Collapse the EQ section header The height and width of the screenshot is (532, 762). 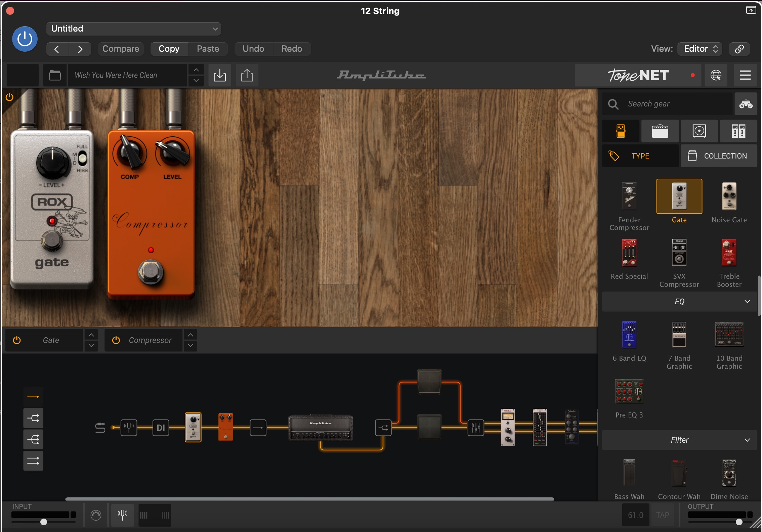[679, 302]
